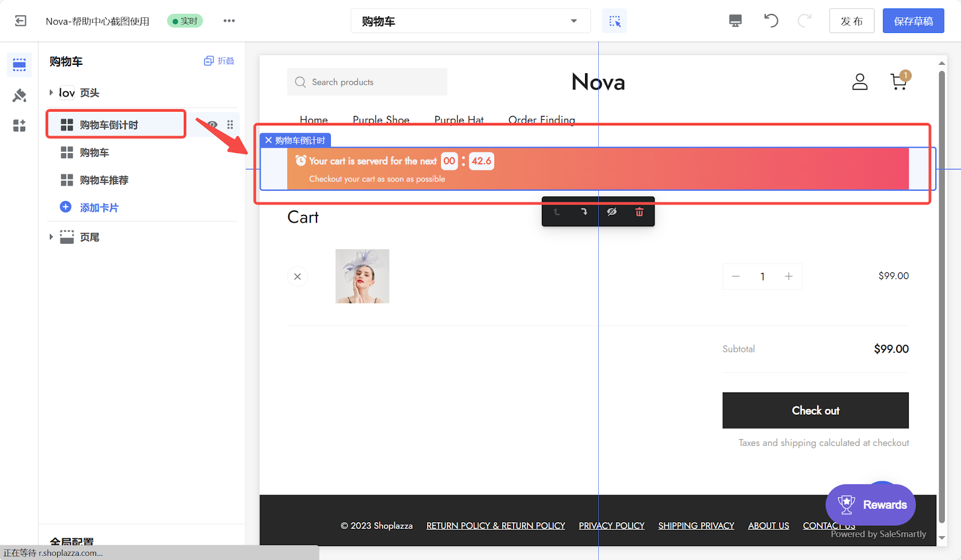Click the 发布 publish button
This screenshot has height=560, width=961.
tap(851, 21)
